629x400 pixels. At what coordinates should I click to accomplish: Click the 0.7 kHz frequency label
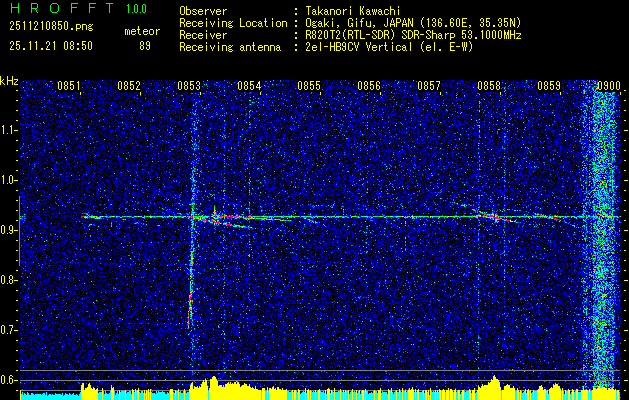tap(9, 330)
